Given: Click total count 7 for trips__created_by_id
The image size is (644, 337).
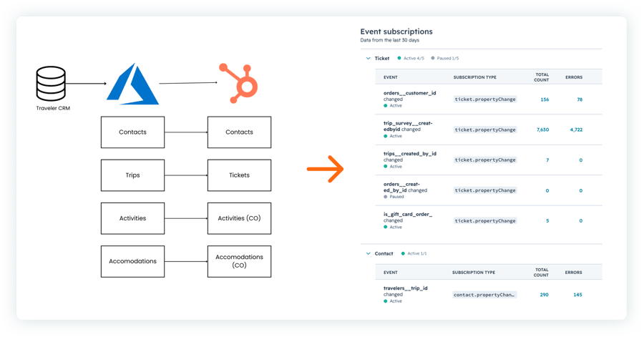Looking at the screenshot, I should [547, 160].
